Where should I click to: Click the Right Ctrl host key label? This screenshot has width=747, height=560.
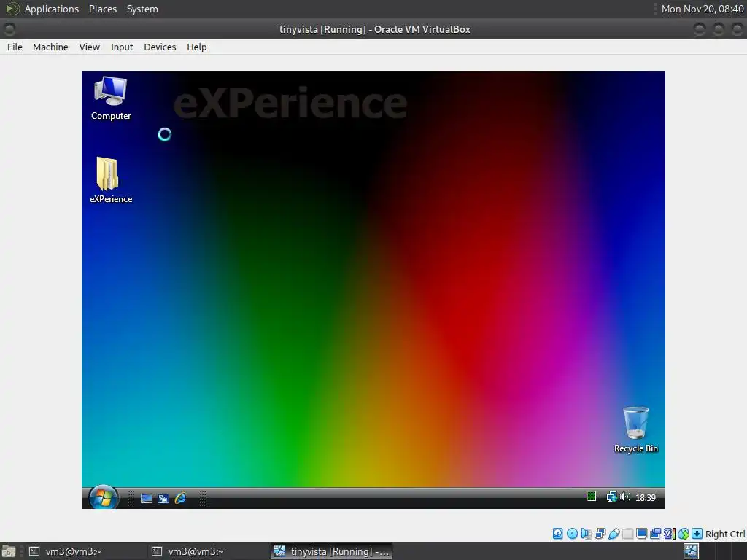tap(725, 534)
